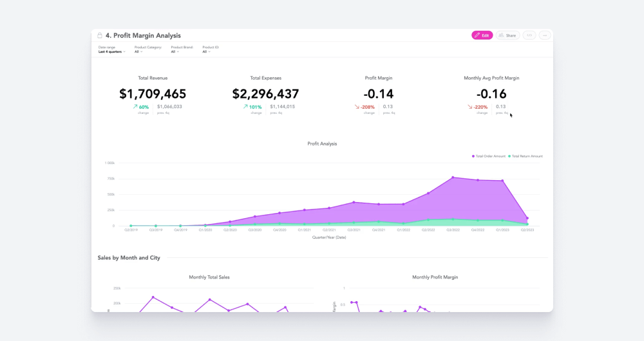Toggle Total Order Amount legend series

click(490, 156)
